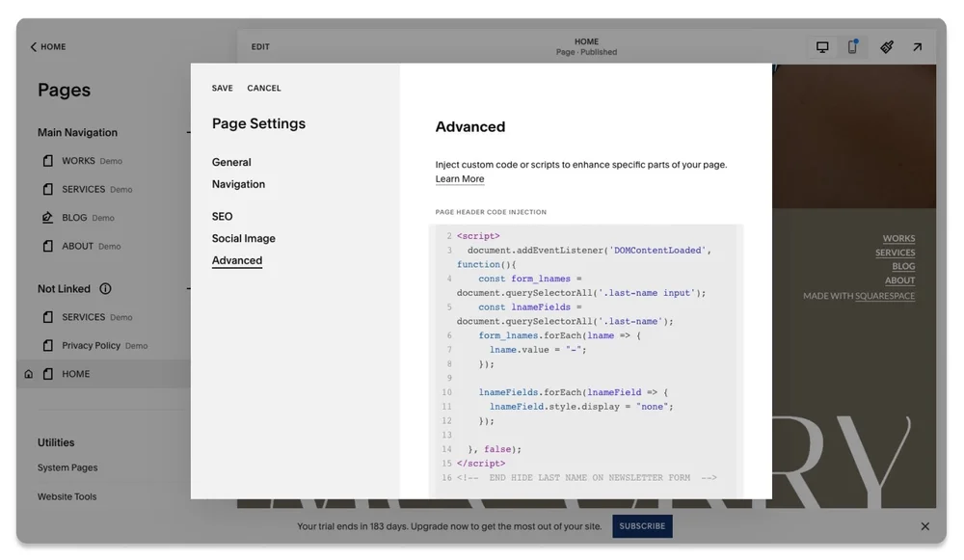Save the page settings
The image size is (964, 560).
click(222, 88)
